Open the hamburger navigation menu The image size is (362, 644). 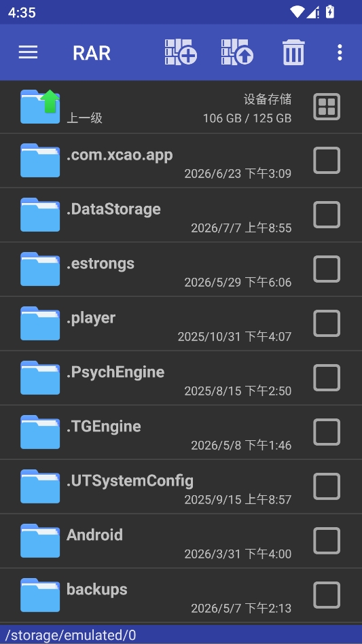(28, 52)
